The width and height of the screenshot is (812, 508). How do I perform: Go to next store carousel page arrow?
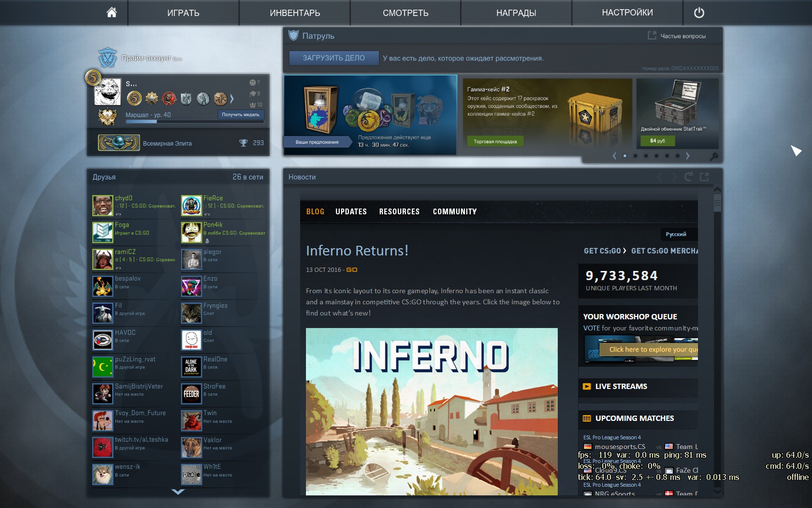688,156
